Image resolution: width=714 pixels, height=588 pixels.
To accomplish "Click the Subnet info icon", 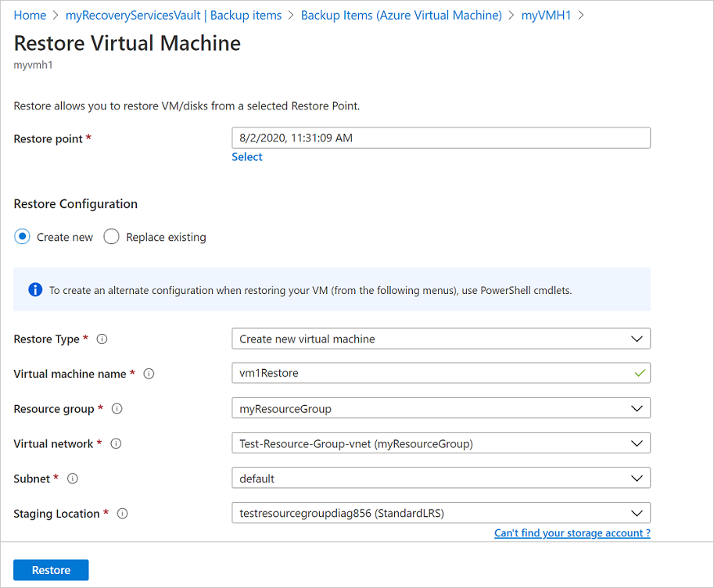I will 73,479.
